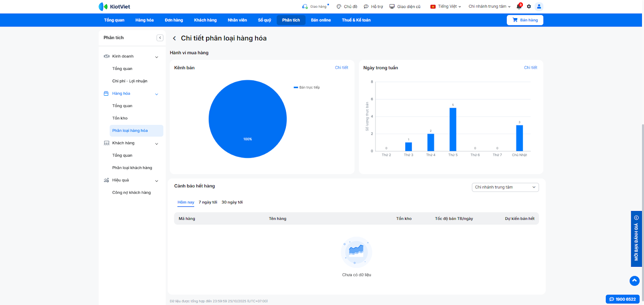
Task: Switch to the 7 ngày tới tab
Action: [x=208, y=203]
